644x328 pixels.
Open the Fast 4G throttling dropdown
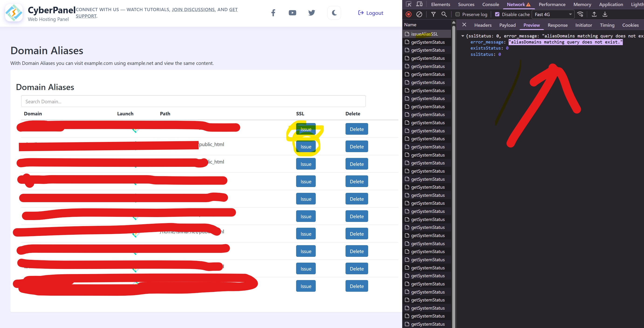(553, 14)
